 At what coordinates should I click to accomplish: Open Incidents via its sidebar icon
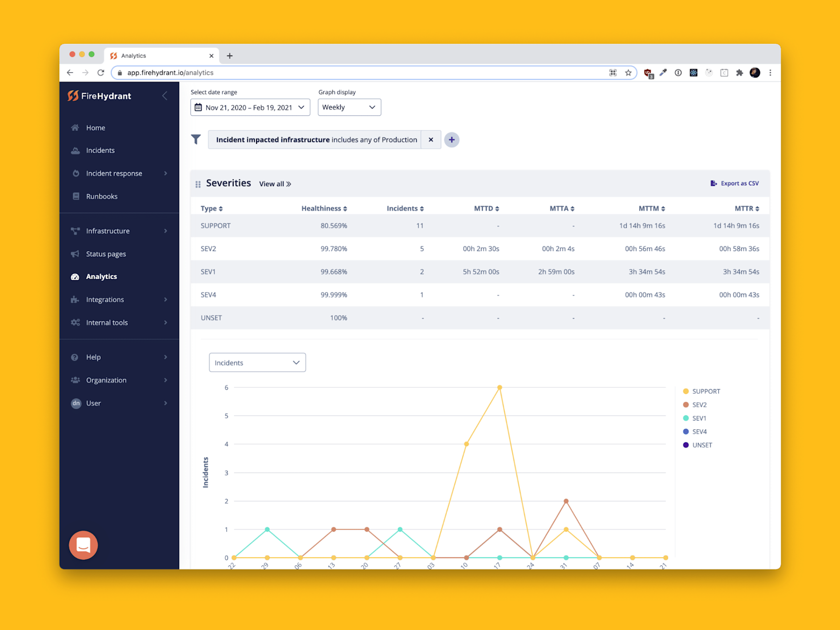coord(75,150)
